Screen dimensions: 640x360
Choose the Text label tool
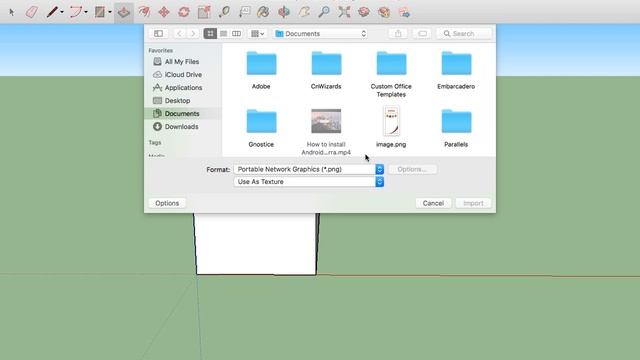click(x=244, y=12)
